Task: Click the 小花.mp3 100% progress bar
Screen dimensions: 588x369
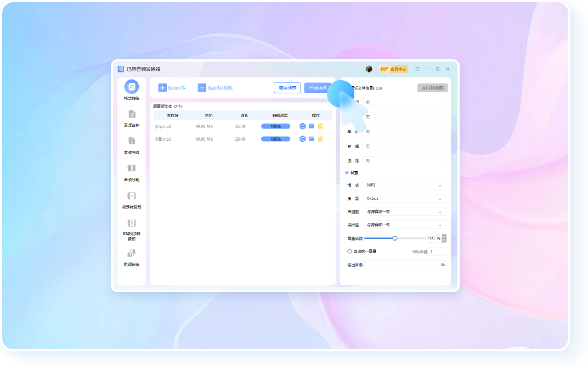Action: point(275,126)
